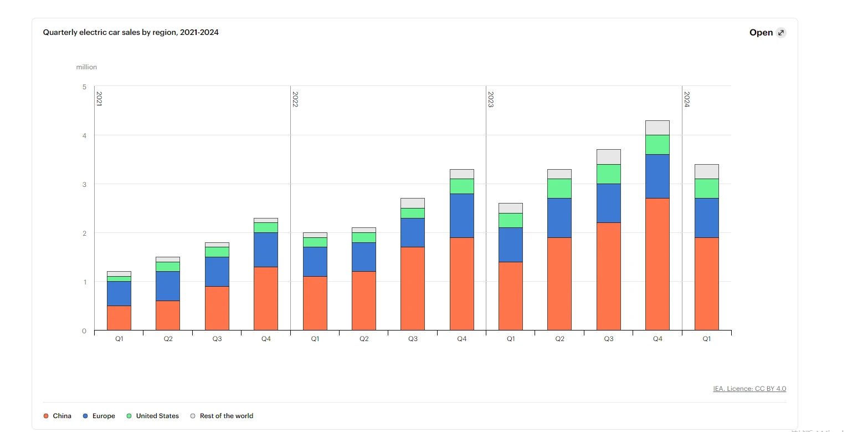Click the Europe segment of 2024 Q1 bar
This screenshot has width=868, height=432.
(x=707, y=218)
